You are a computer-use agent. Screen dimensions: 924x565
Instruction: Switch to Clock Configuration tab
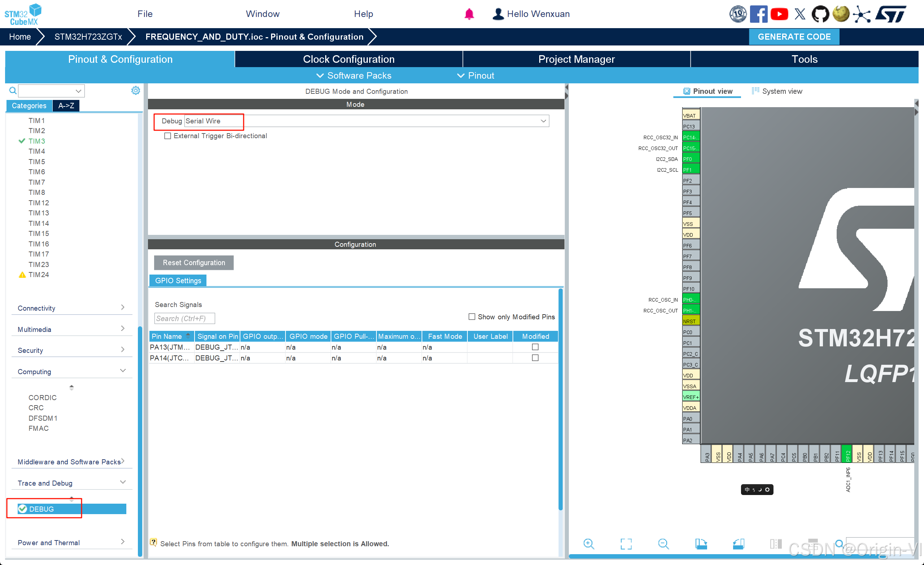point(348,59)
